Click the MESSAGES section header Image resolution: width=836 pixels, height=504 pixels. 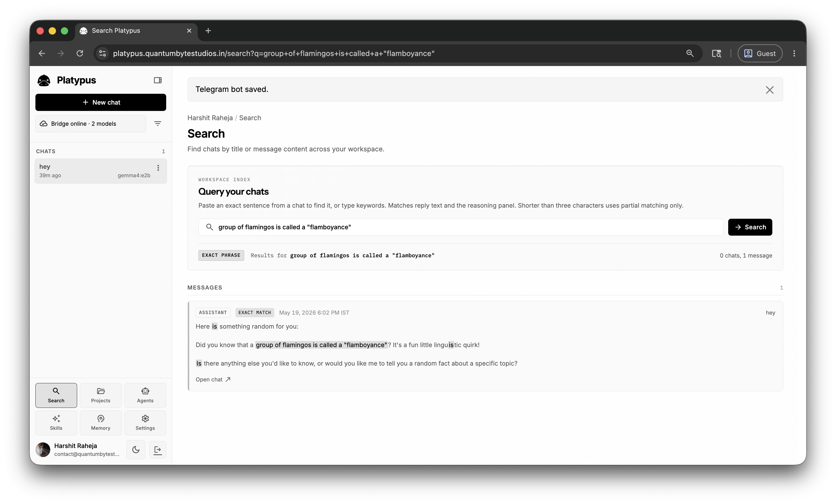pyautogui.click(x=205, y=287)
